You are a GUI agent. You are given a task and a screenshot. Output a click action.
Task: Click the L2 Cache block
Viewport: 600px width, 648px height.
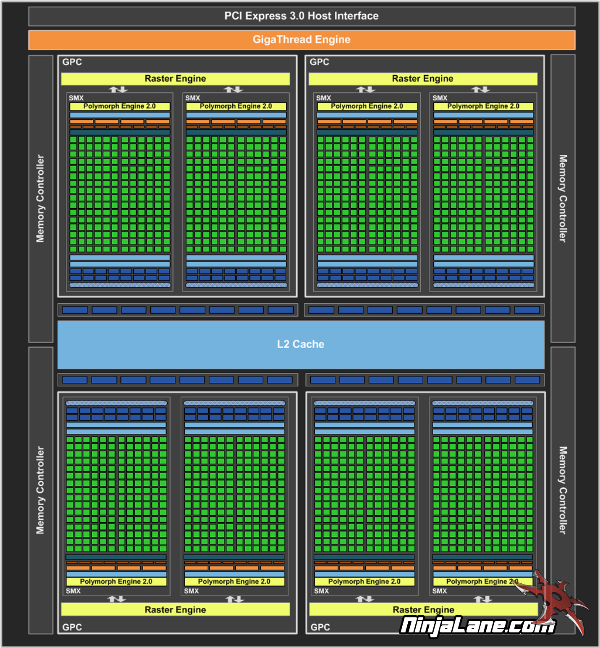point(301,344)
